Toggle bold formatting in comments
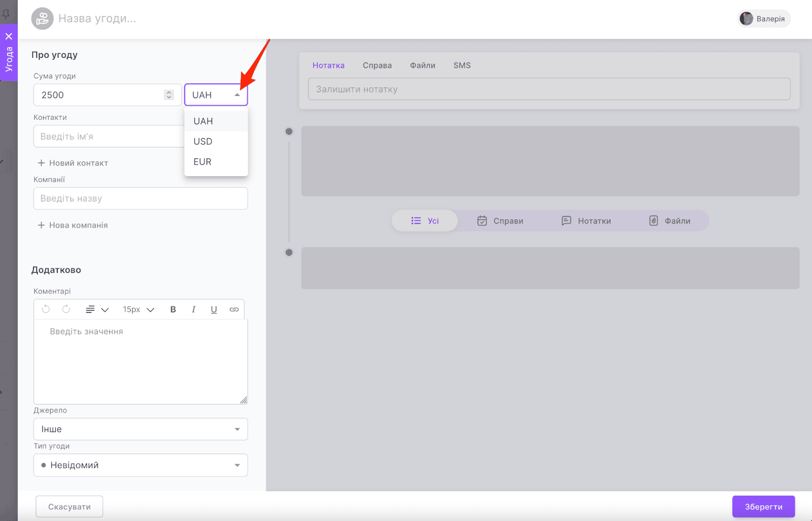 click(x=173, y=309)
